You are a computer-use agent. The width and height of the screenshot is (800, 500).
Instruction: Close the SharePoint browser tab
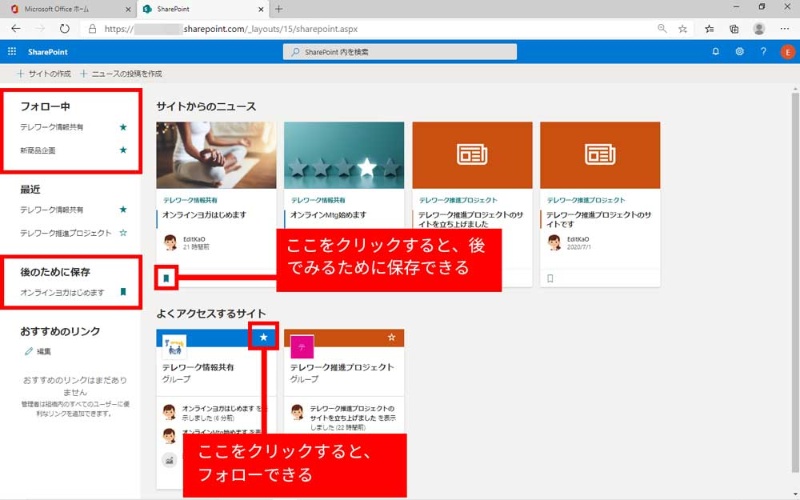tap(261, 9)
